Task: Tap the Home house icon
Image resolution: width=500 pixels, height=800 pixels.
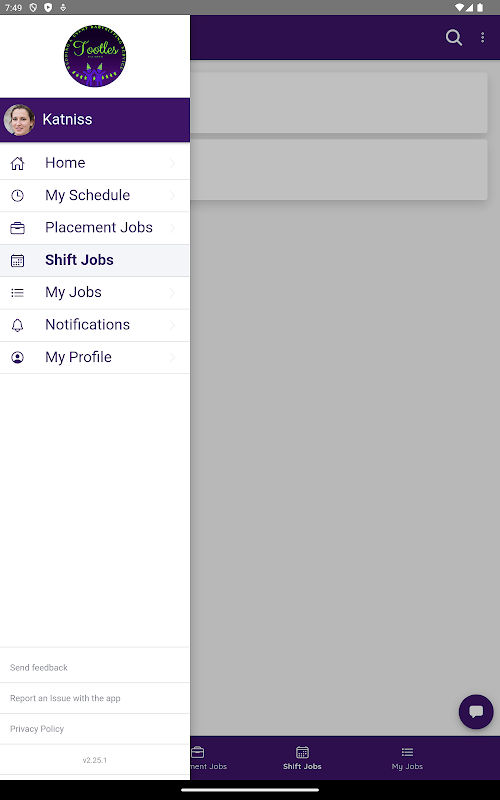Action: [17, 163]
